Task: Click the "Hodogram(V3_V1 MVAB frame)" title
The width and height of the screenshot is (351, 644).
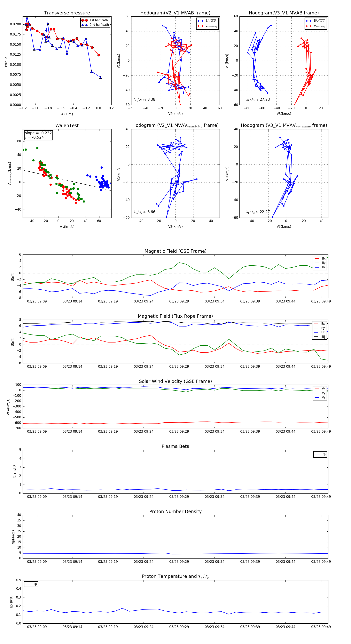Action: (284, 13)
